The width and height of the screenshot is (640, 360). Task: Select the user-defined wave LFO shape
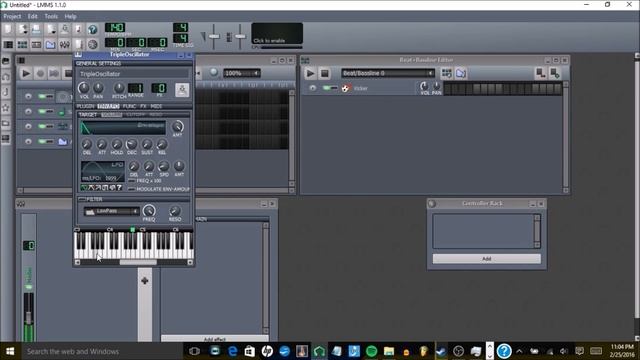click(112, 188)
